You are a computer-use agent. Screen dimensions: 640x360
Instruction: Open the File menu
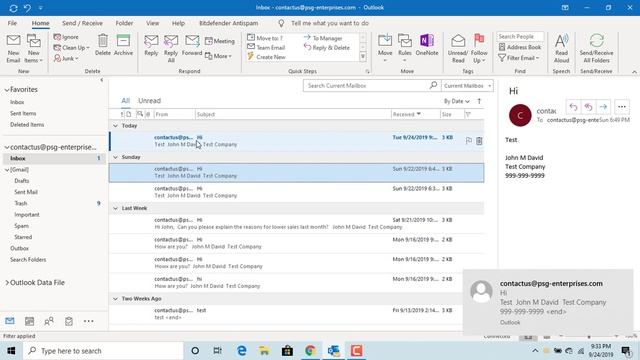click(12, 23)
